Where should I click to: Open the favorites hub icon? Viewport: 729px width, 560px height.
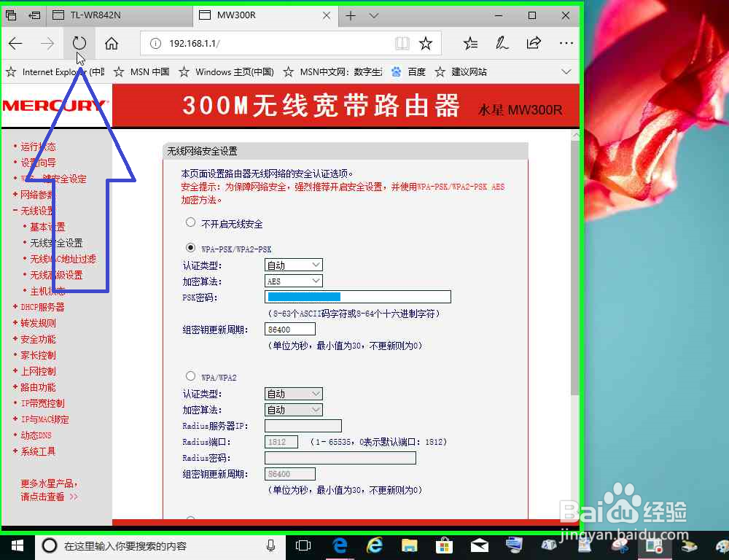(x=470, y=44)
